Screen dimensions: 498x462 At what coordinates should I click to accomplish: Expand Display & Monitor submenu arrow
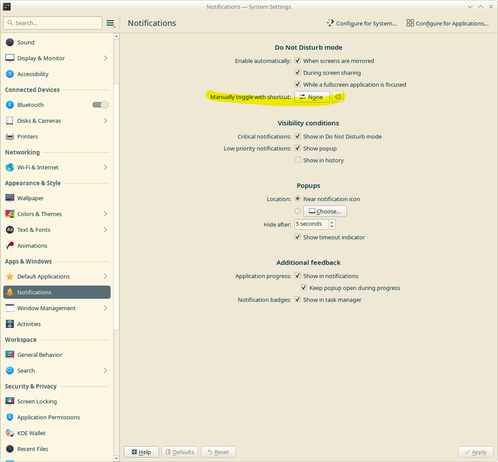(x=105, y=58)
